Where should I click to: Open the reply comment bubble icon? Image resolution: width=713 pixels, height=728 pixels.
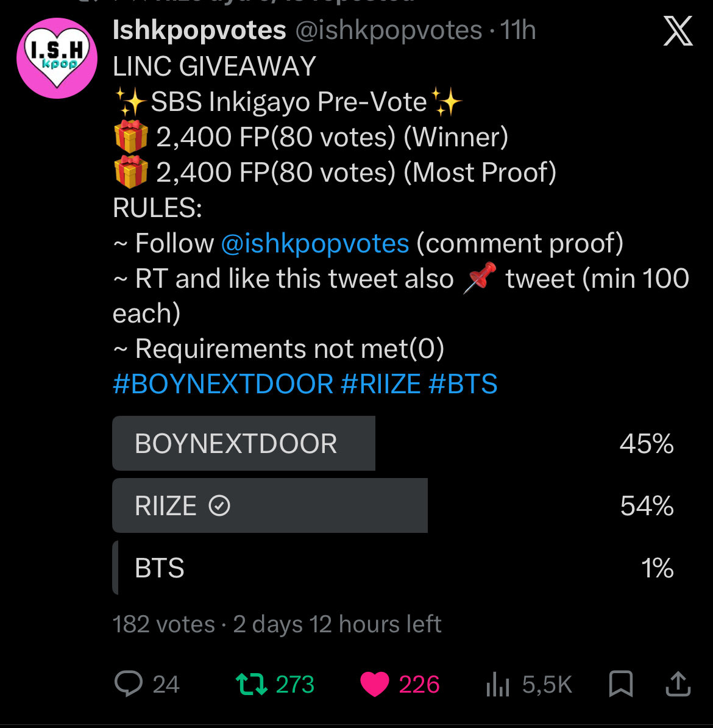tap(128, 684)
